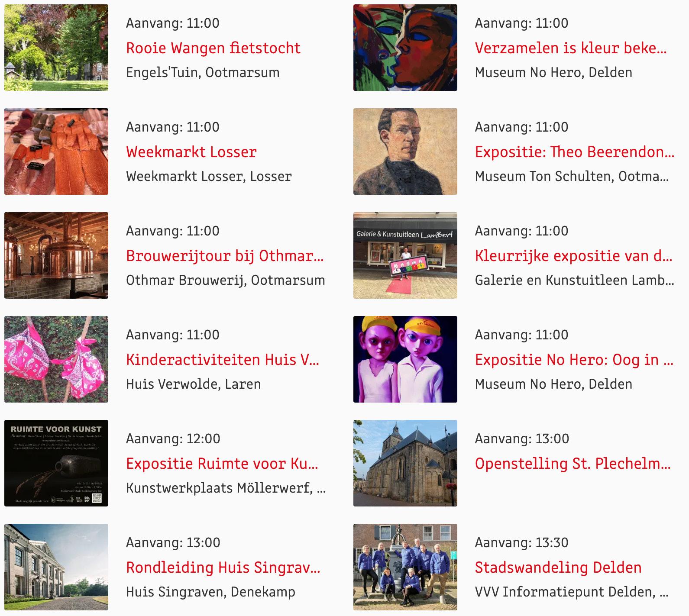Open the Kinderactiviteiten Huis Verwolde link

coord(223,360)
